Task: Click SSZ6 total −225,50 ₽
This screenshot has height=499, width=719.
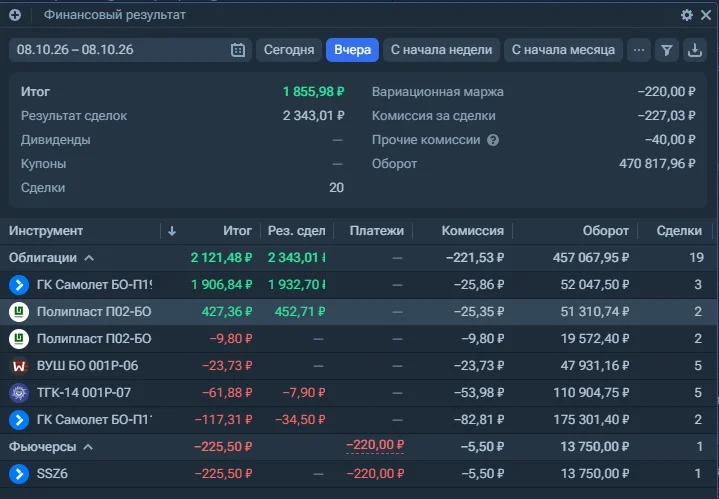Action: click(x=223, y=474)
